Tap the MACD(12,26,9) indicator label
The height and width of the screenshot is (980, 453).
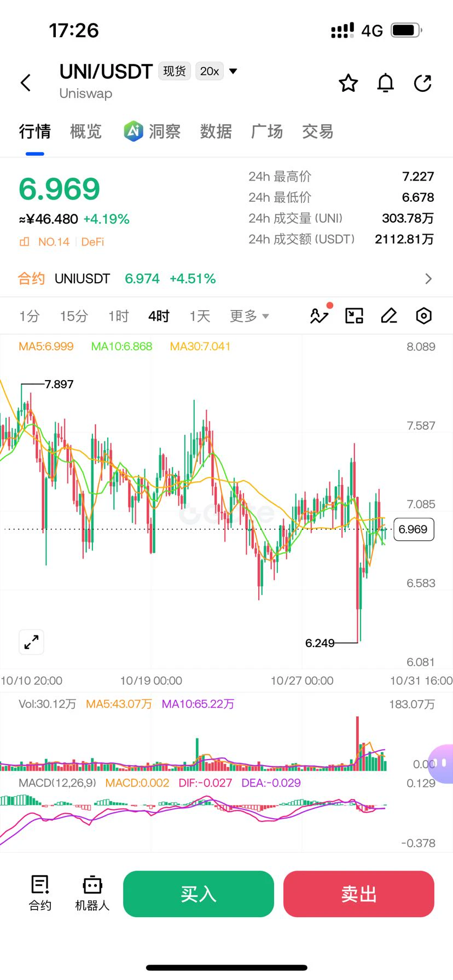click(x=57, y=783)
